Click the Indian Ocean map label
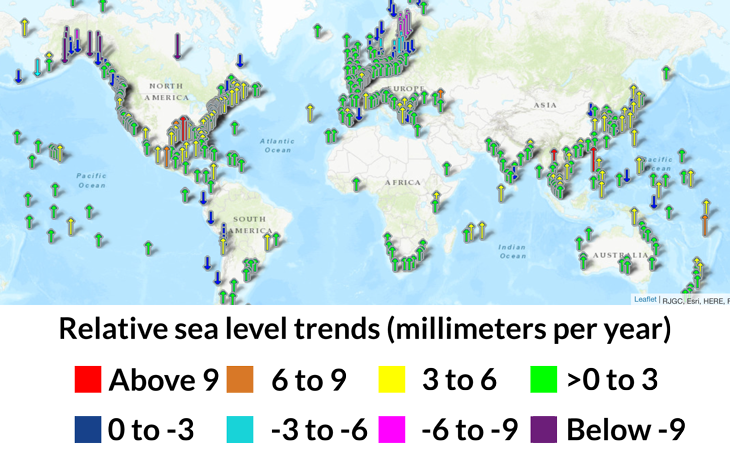730x454 pixels. 512,251
